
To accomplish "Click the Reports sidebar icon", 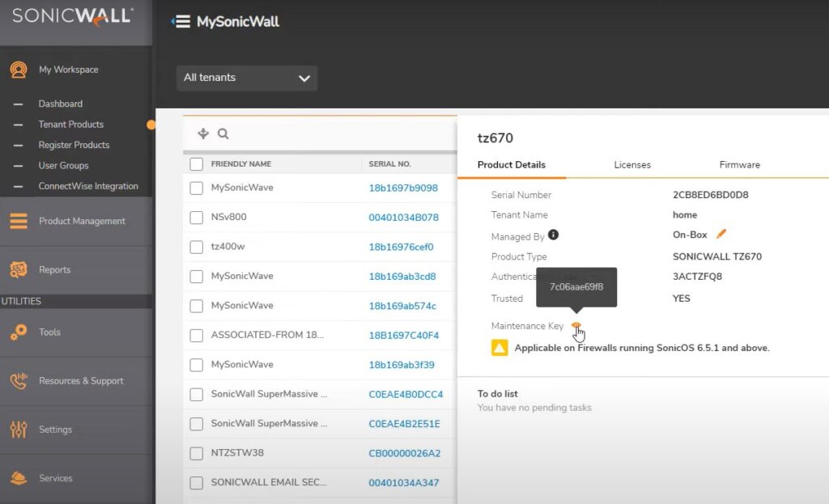I will pos(19,269).
